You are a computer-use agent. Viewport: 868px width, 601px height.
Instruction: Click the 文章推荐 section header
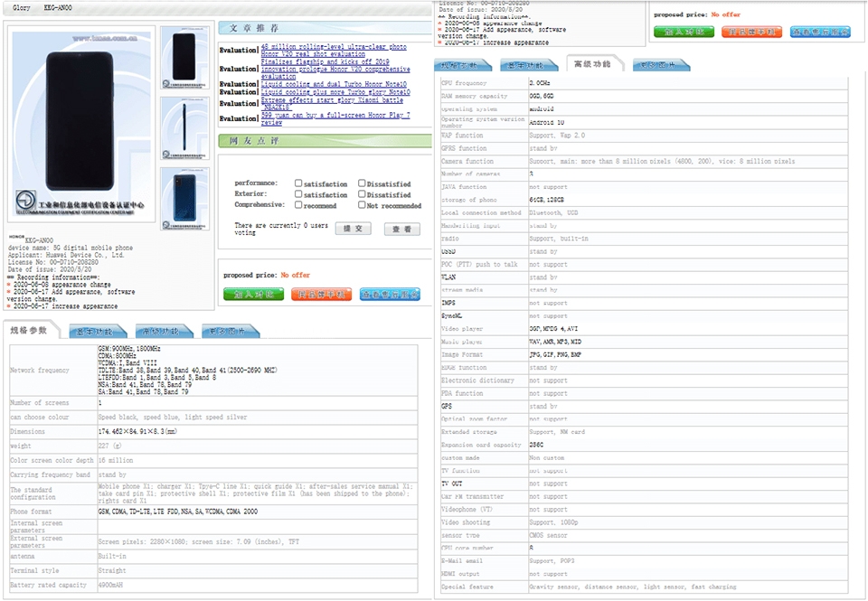pyautogui.click(x=325, y=28)
